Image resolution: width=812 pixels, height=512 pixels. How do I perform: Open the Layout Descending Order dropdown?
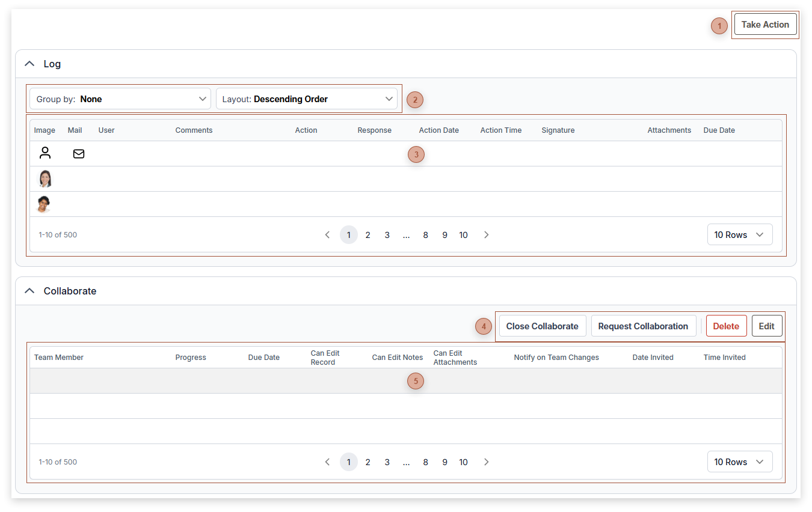tap(307, 99)
